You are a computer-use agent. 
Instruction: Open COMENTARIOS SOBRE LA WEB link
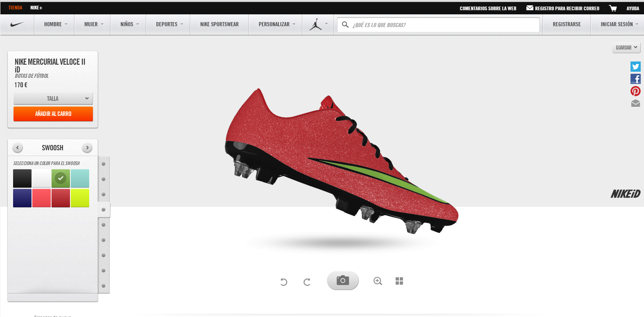[x=488, y=8]
